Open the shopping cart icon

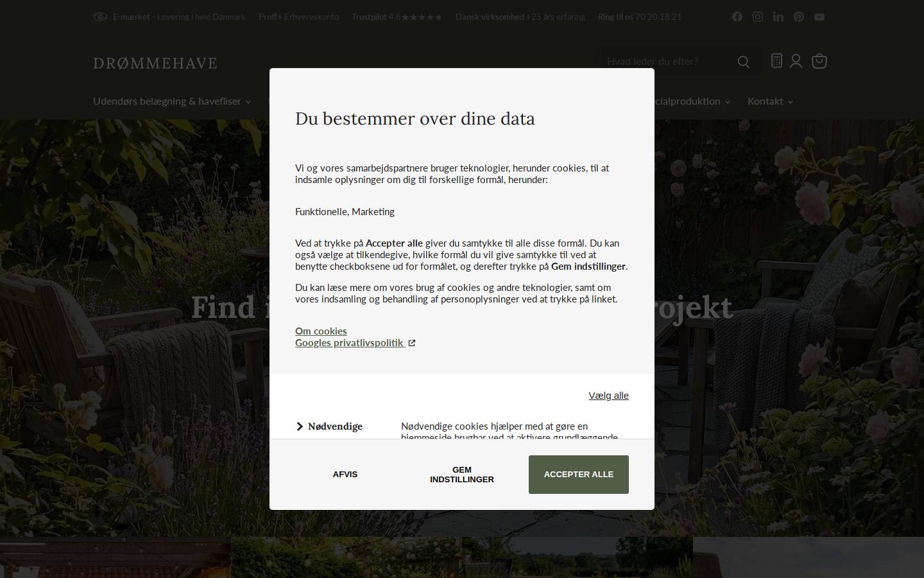click(x=819, y=61)
